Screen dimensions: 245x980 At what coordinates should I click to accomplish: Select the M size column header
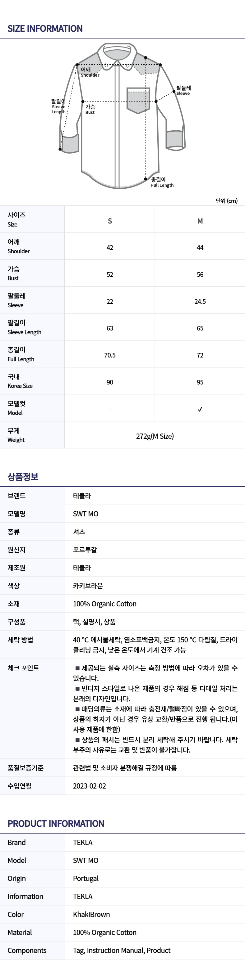point(200,221)
